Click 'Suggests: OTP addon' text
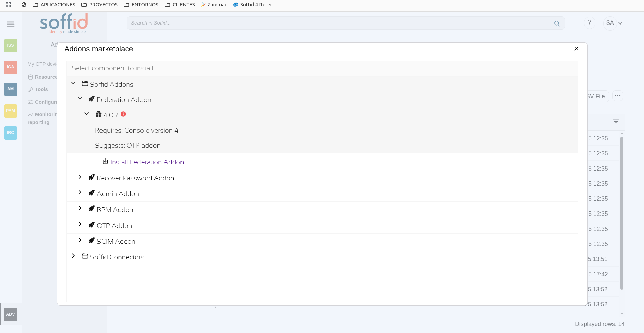644x333 pixels. (128, 145)
